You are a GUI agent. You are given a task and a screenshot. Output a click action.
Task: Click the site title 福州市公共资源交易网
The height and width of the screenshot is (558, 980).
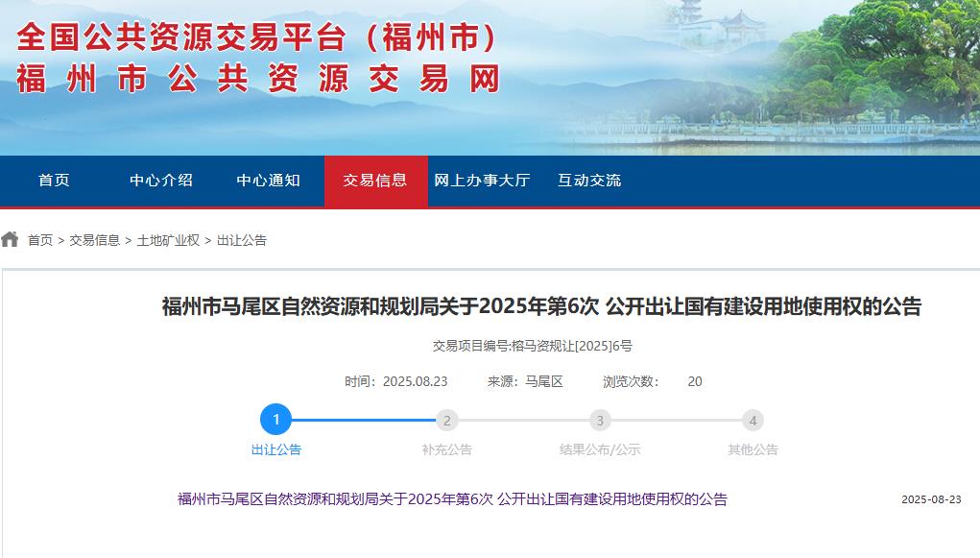tap(258, 80)
